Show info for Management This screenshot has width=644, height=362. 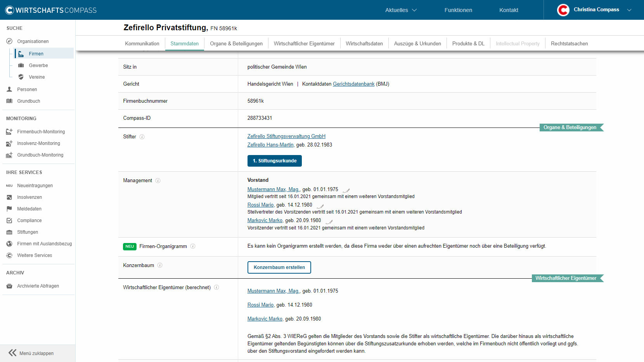point(158,181)
